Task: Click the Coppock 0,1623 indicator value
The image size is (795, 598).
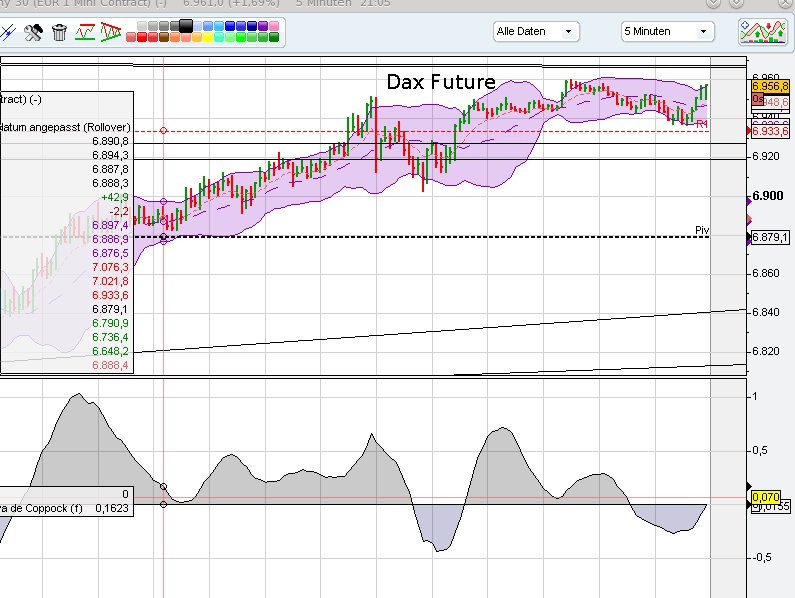Action: click(112, 508)
